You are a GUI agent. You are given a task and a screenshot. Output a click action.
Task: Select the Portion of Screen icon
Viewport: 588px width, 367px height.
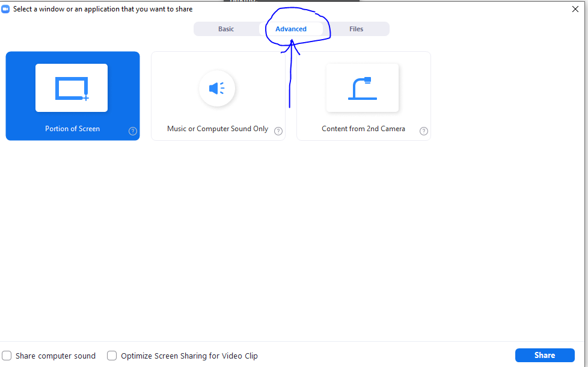click(x=72, y=88)
